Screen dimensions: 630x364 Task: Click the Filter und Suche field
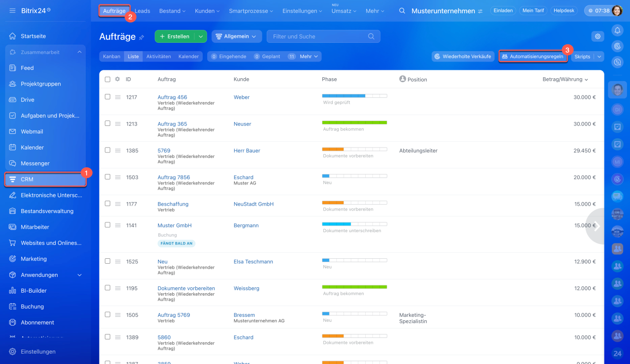(317, 36)
